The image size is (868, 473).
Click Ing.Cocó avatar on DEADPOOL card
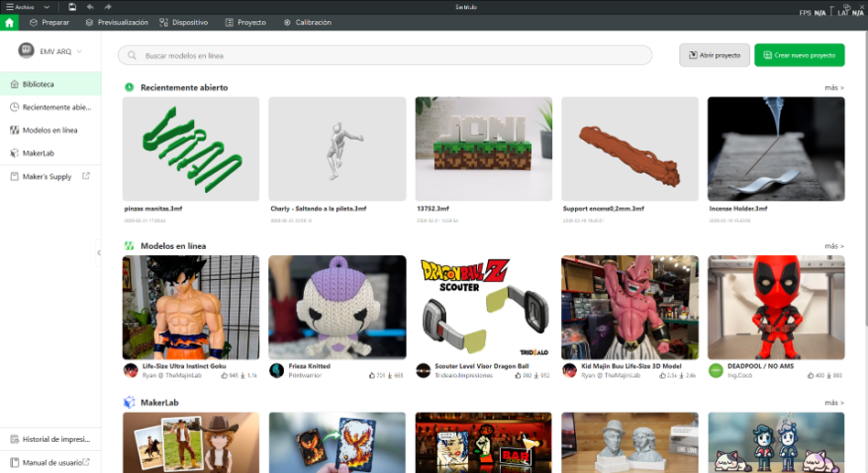(716, 371)
